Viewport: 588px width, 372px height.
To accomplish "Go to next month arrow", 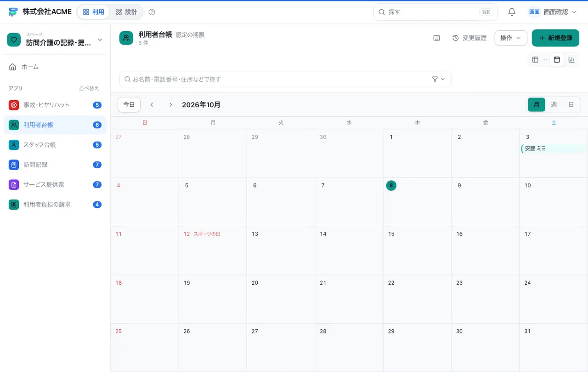I will tap(170, 104).
